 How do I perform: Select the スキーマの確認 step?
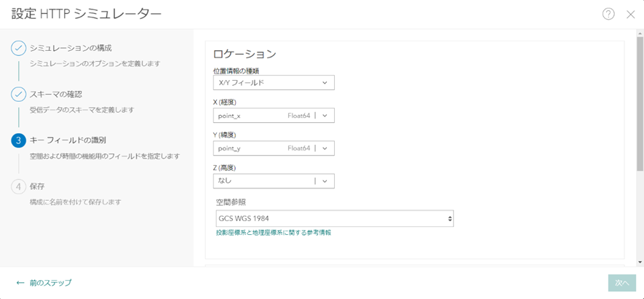coord(56,95)
